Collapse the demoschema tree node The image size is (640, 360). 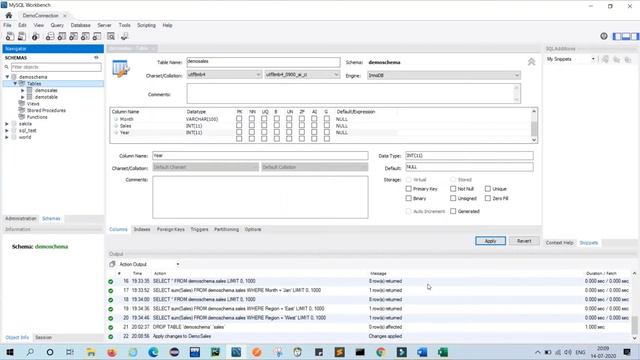[x=7, y=77]
